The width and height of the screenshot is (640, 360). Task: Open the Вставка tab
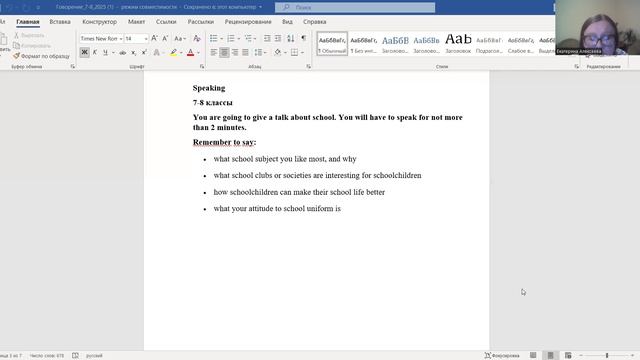pos(60,22)
